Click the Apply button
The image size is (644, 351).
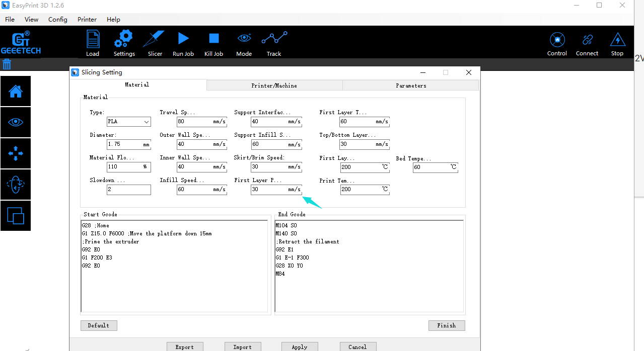pos(300,347)
